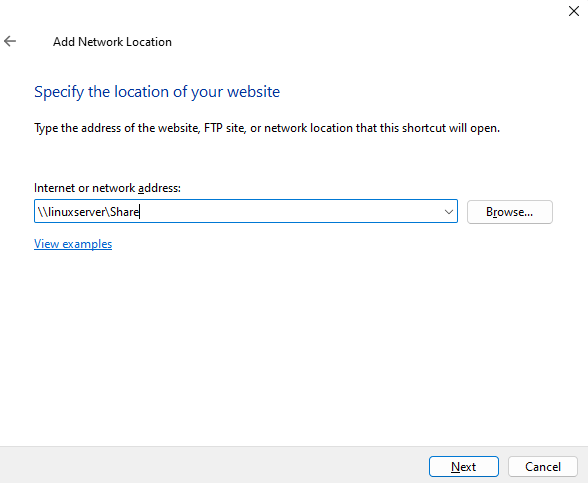
Task: Expand the network address combo box arrow
Action: pos(448,212)
